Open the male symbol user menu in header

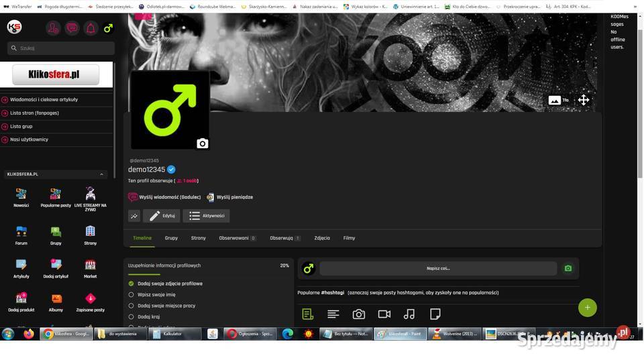[108, 28]
